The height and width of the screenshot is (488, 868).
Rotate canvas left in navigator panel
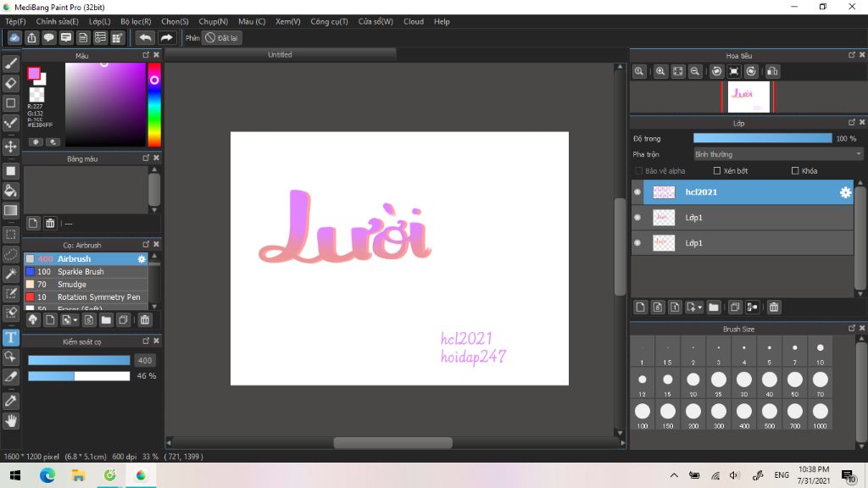pyautogui.click(x=716, y=71)
